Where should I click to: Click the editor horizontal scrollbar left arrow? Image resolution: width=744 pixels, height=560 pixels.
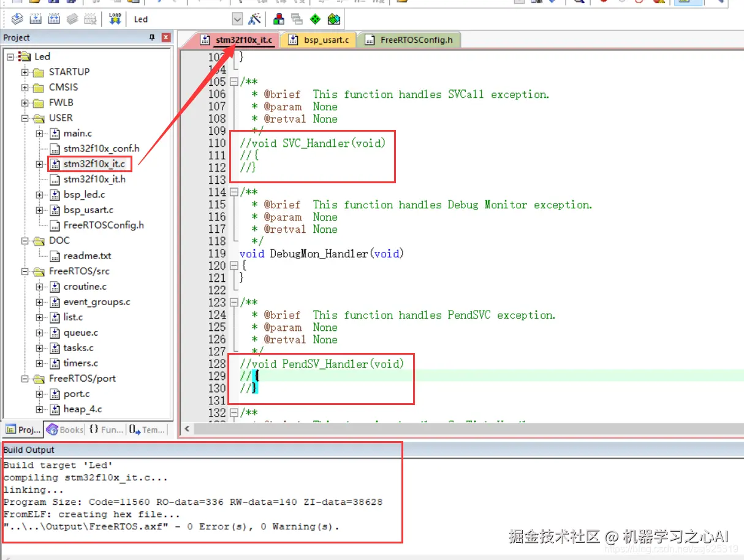pyautogui.click(x=186, y=429)
